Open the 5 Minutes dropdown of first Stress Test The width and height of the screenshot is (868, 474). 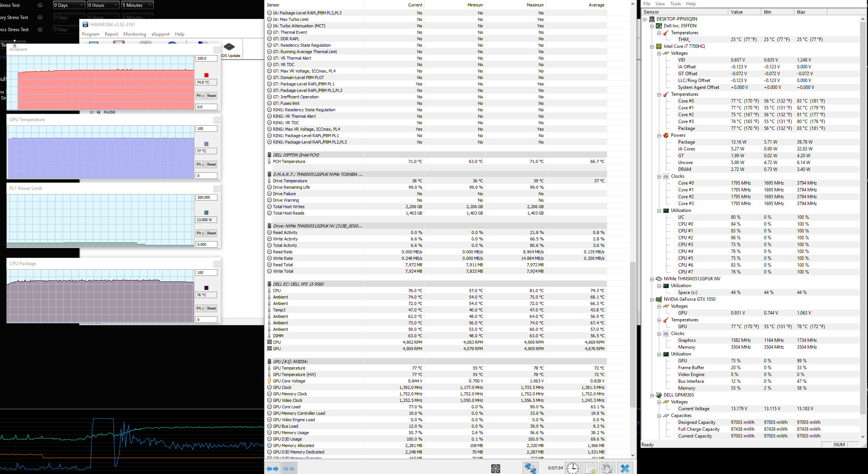137,5
